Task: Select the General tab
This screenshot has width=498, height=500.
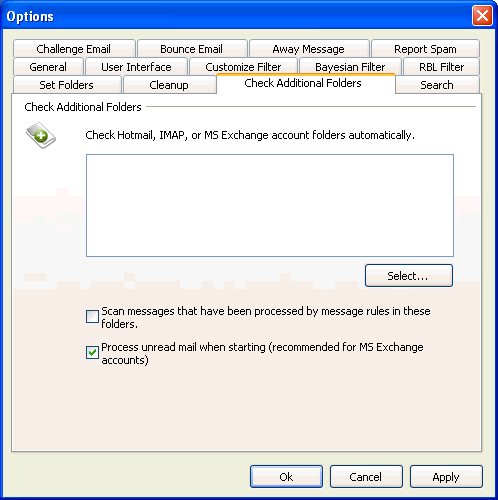Action: point(48,67)
